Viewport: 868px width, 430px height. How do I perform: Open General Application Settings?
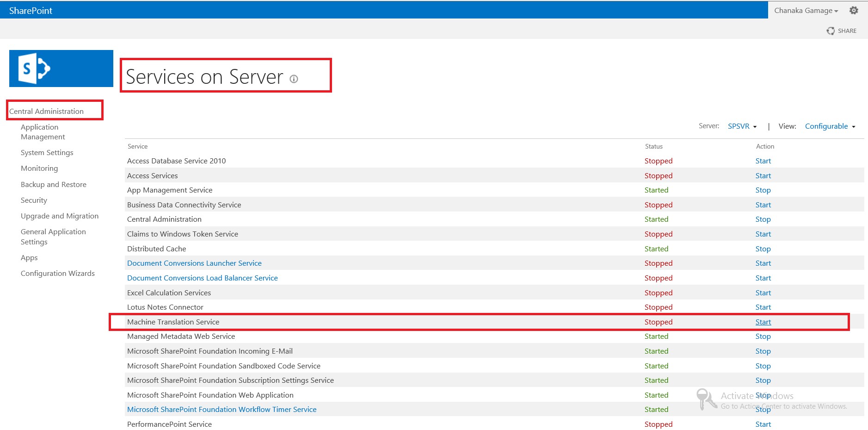[x=53, y=237]
